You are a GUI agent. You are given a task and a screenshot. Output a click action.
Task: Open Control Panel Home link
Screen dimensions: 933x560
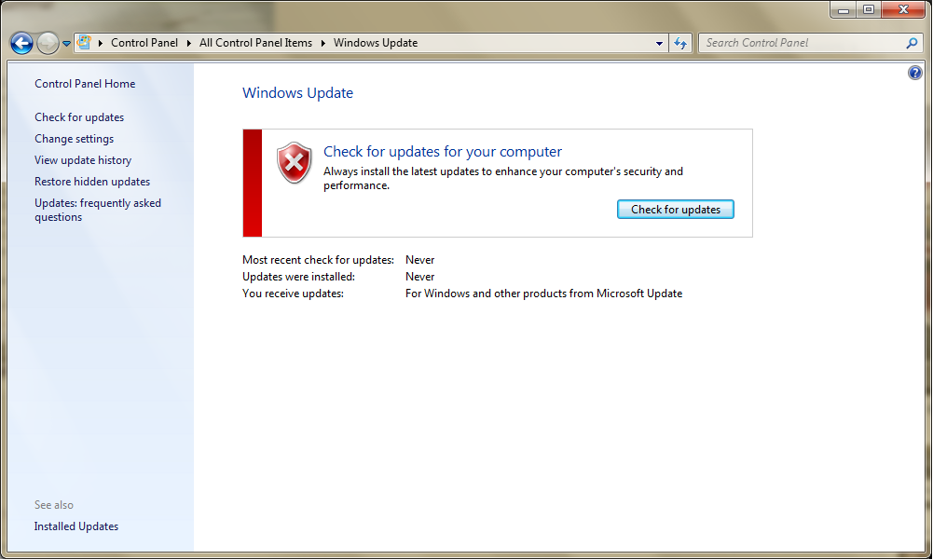(85, 84)
